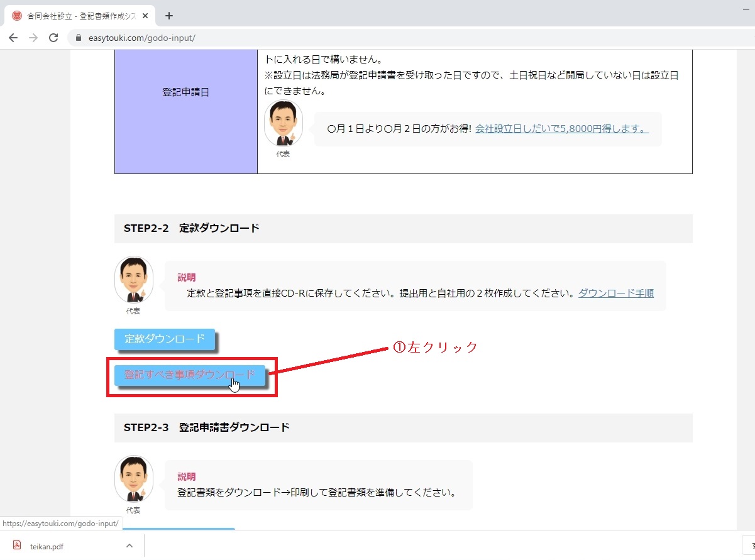Select the 合同会社設立 - 登記書類作成 tab
This screenshot has height=560, width=755.
tap(75, 16)
